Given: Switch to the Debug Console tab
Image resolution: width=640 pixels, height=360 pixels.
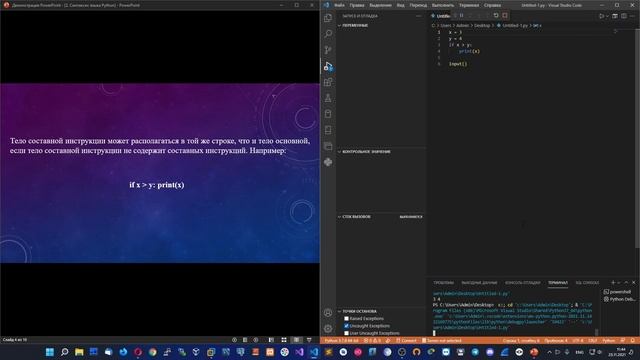Looking at the screenshot, I should [x=522, y=282].
